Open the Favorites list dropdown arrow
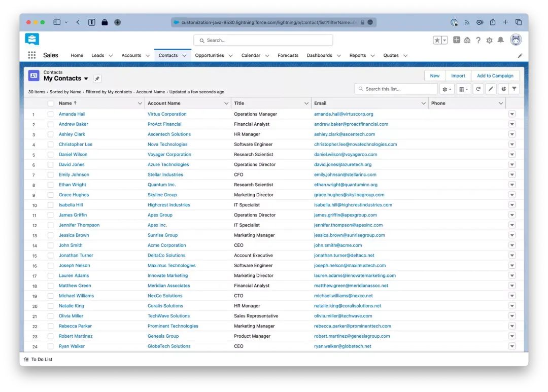This screenshot has height=392, width=548. coord(444,40)
